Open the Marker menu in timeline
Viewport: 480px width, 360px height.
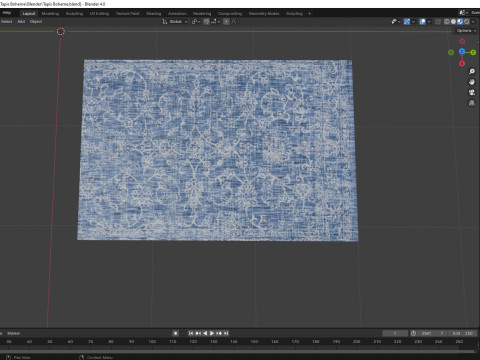tap(13, 333)
